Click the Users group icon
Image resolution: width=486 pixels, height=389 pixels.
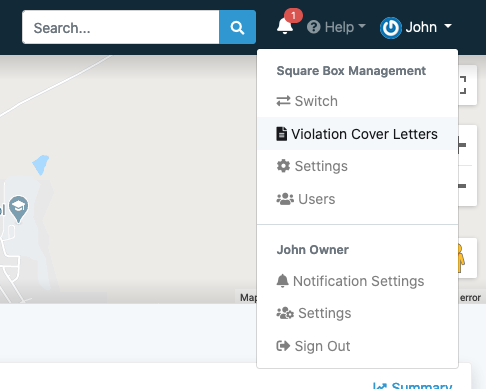285,199
